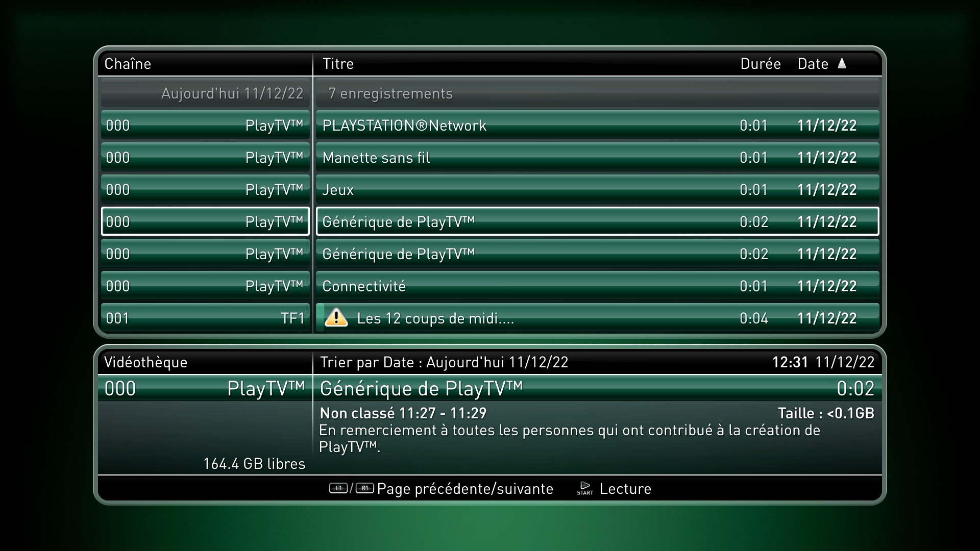Select the highlighted Générique de PlayTV row
This screenshot has width=980, height=551.
coord(597,221)
